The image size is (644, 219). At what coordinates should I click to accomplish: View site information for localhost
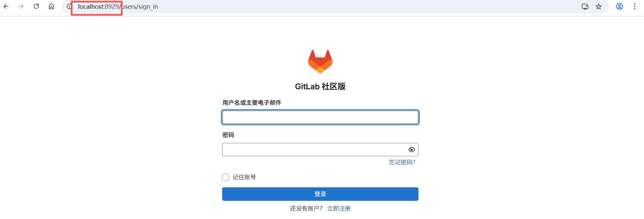(x=69, y=6)
